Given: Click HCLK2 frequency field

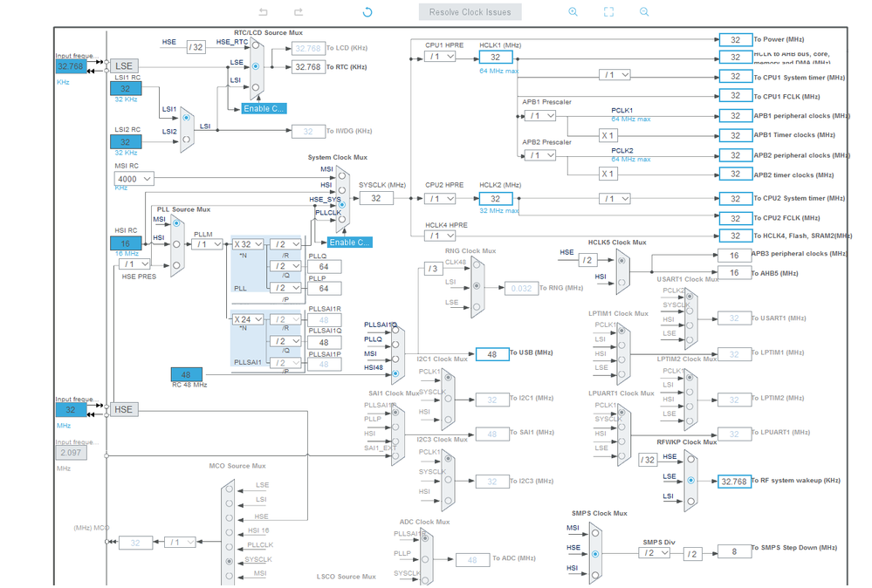Looking at the screenshot, I should tap(496, 198).
